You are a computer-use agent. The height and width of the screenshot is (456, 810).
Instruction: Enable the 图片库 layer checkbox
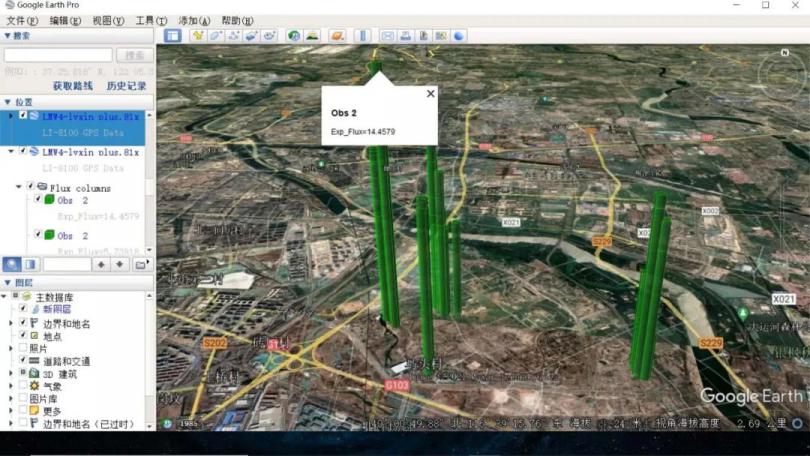pyautogui.click(x=23, y=398)
